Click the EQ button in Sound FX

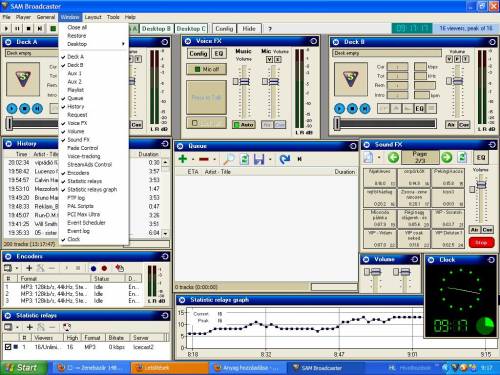(x=481, y=157)
